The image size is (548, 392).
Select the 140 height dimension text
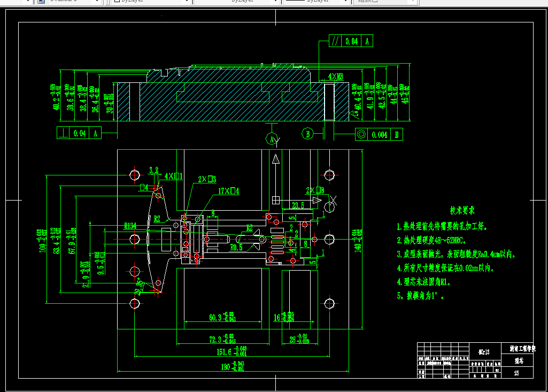pyautogui.click(x=358, y=240)
